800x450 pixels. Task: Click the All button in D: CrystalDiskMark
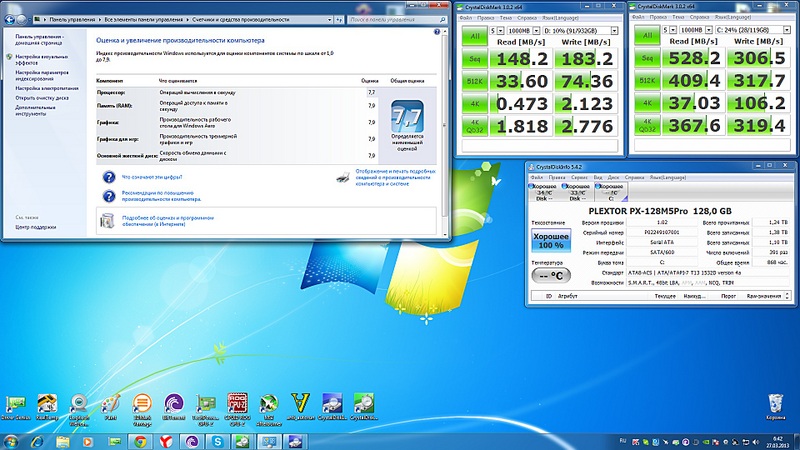[474, 36]
